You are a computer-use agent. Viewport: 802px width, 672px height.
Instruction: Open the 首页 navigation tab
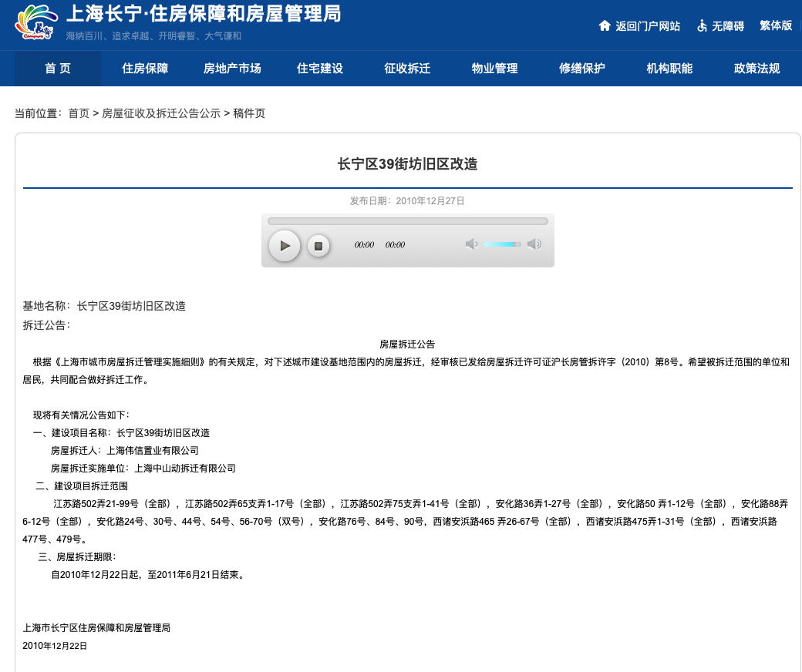click(58, 69)
